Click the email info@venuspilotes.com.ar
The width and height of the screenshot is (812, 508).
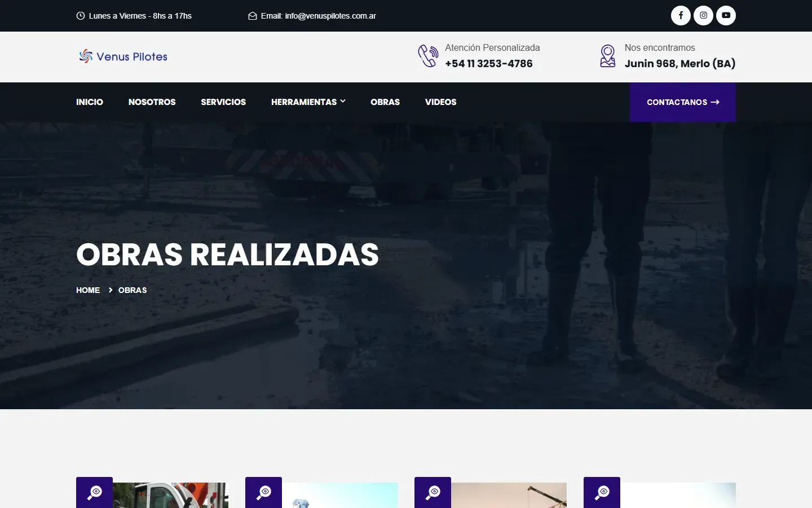click(330, 16)
